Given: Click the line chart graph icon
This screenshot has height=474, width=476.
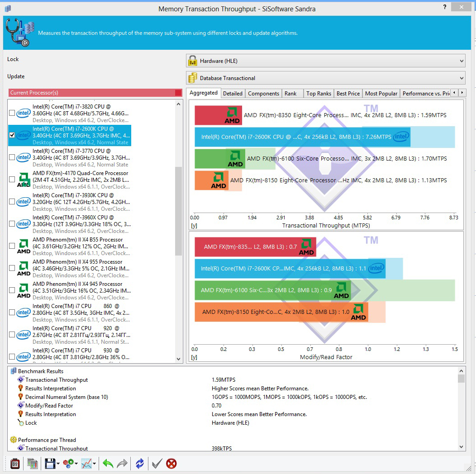Looking at the screenshot, I should click(86, 464).
